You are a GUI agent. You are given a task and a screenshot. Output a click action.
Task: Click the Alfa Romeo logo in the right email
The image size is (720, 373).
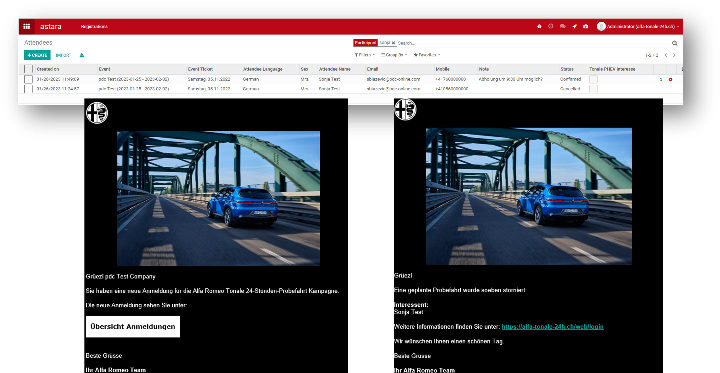tap(405, 110)
